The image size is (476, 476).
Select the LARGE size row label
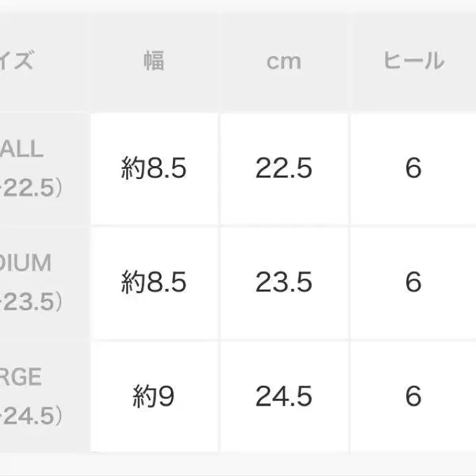point(22,377)
